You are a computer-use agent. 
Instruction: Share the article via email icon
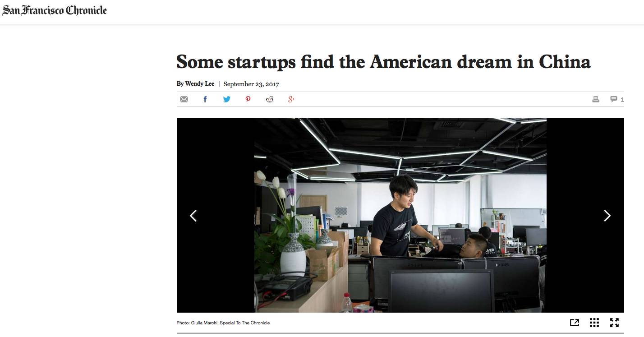[x=184, y=99]
